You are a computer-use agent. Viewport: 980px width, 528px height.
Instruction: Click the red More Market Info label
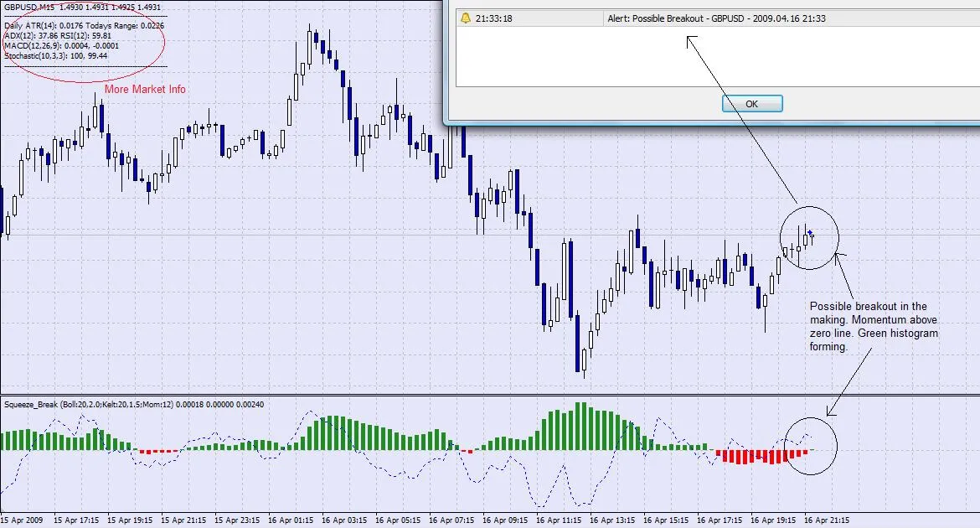(145, 89)
